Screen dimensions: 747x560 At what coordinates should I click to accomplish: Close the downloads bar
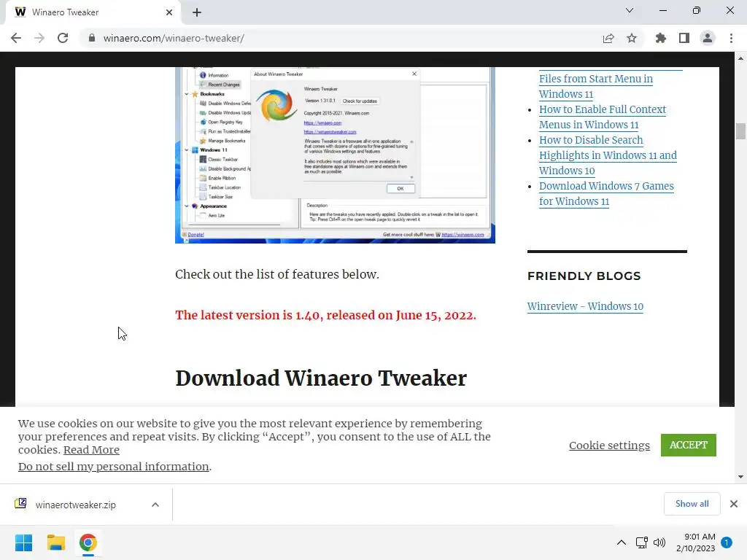click(734, 504)
